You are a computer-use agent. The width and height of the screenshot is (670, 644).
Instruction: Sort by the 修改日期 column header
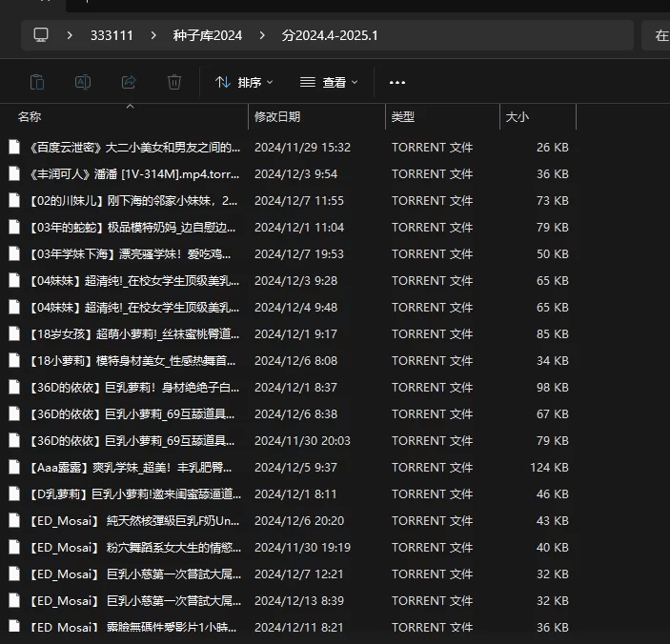[x=277, y=116]
